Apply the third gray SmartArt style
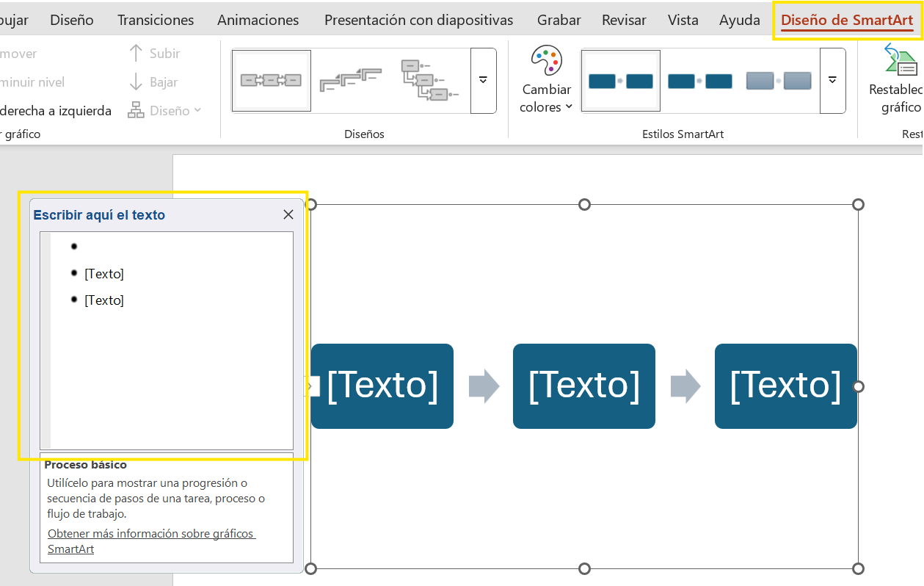The width and height of the screenshot is (924, 586). pos(779,81)
